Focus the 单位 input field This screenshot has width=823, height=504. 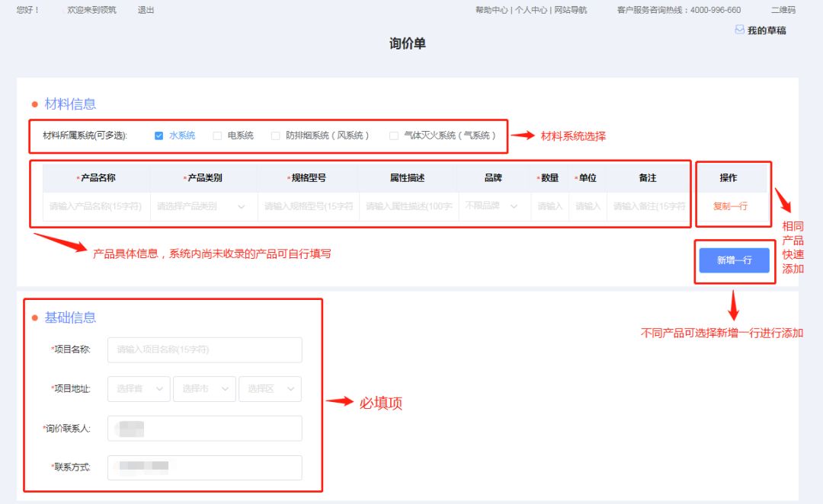tap(588, 206)
